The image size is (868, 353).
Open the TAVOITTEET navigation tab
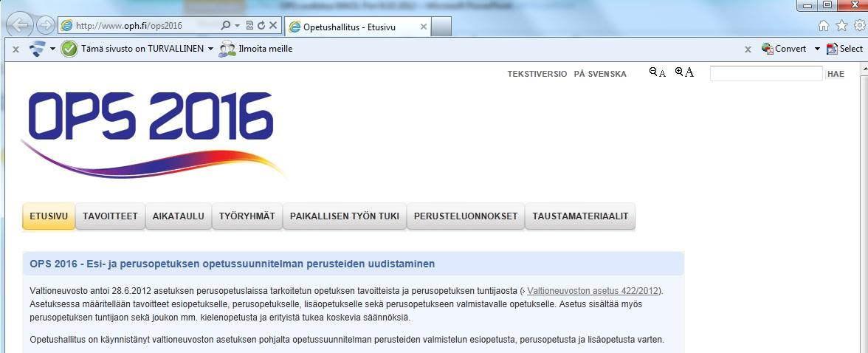coord(110,216)
